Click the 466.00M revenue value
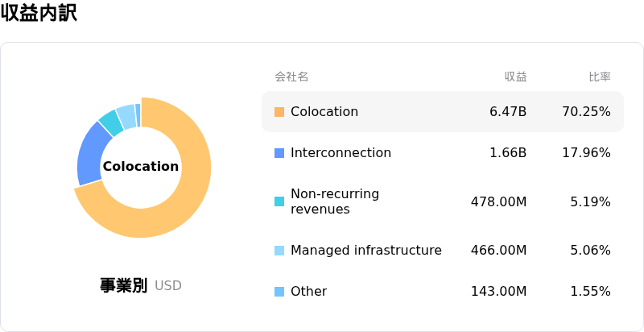 pos(498,251)
